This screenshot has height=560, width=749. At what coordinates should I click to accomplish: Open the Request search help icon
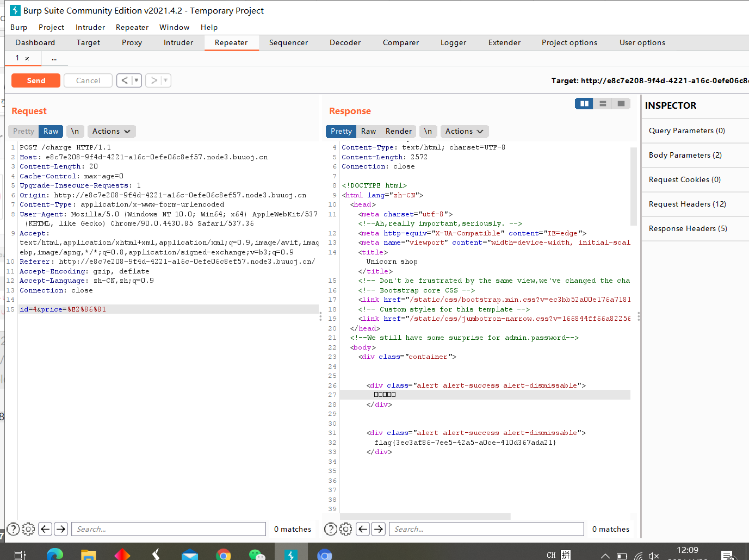(x=13, y=529)
